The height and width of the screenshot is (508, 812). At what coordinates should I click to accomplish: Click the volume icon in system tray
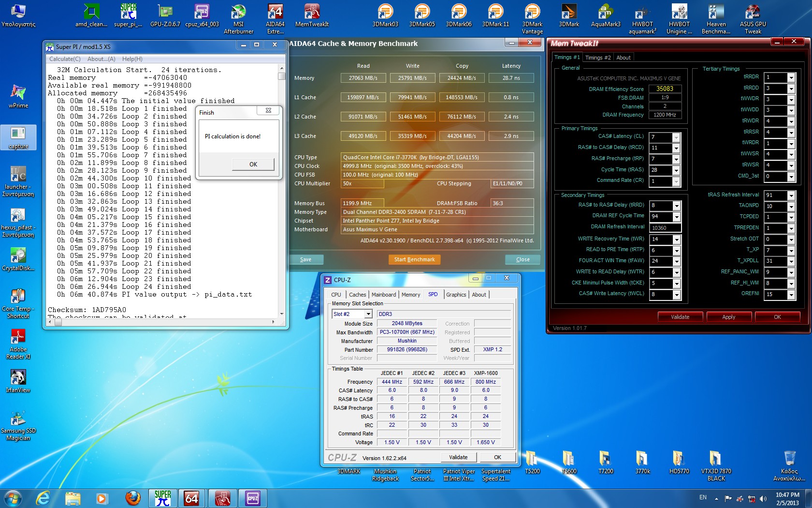pyautogui.click(x=763, y=498)
